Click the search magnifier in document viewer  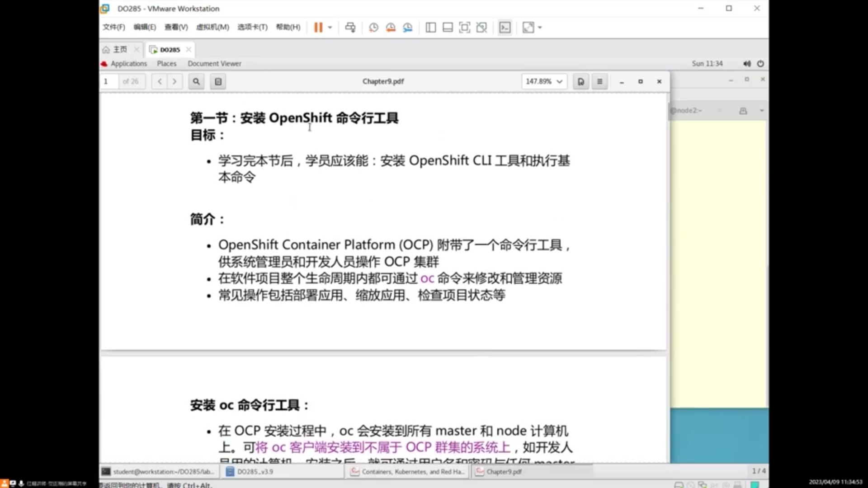(196, 81)
